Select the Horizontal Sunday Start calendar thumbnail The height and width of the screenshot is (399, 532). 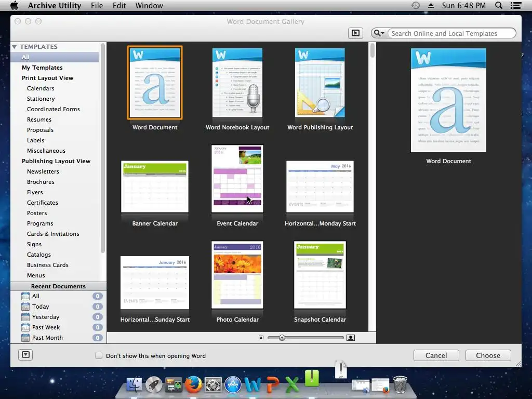155,283
